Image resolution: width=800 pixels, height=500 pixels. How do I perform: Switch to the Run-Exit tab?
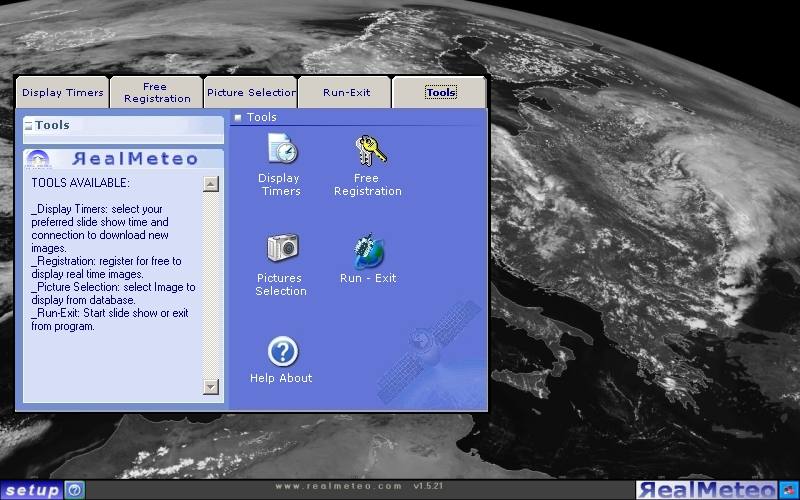[x=345, y=92]
